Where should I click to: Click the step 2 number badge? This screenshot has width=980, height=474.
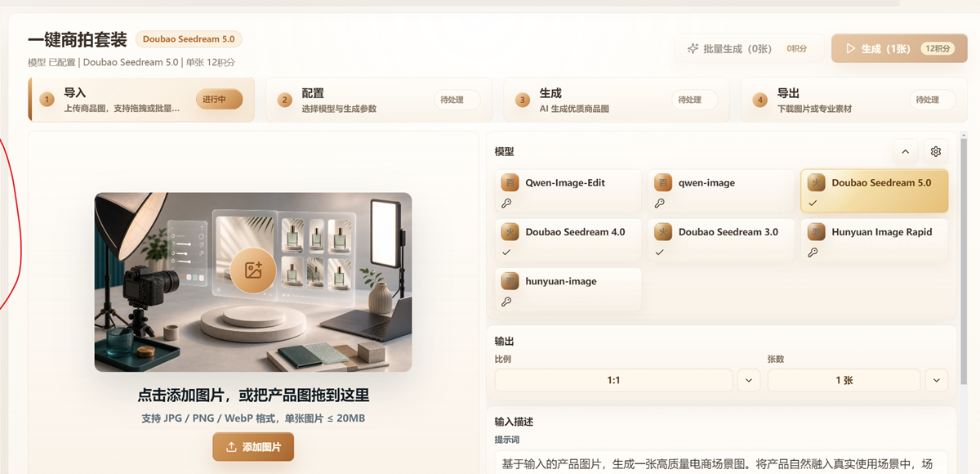click(x=284, y=100)
